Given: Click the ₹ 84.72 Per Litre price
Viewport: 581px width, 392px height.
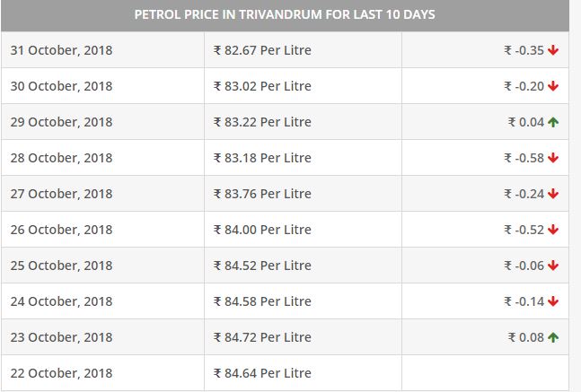Looking at the screenshot, I should point(262,337).
